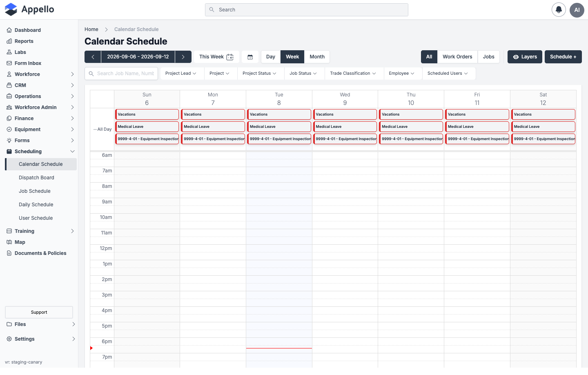Click the Labs flask icon
Screen dimensions: 588x375
point(9,52)
